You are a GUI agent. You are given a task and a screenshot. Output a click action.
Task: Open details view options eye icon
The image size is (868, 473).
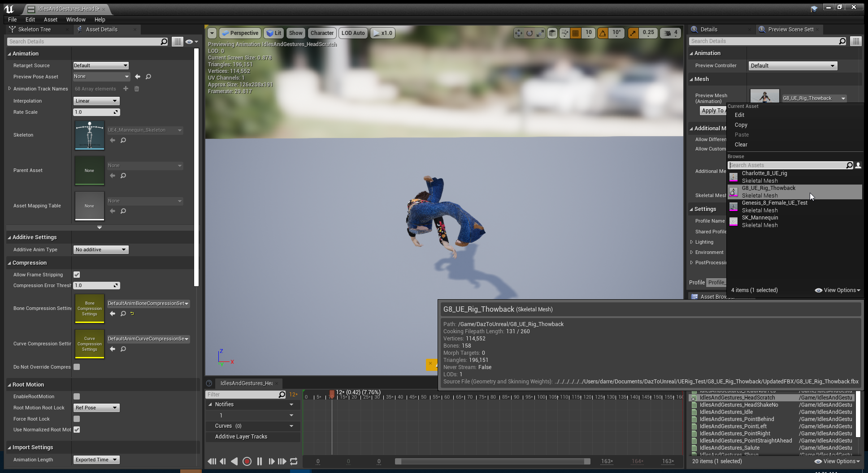click(x=191, y=42)
